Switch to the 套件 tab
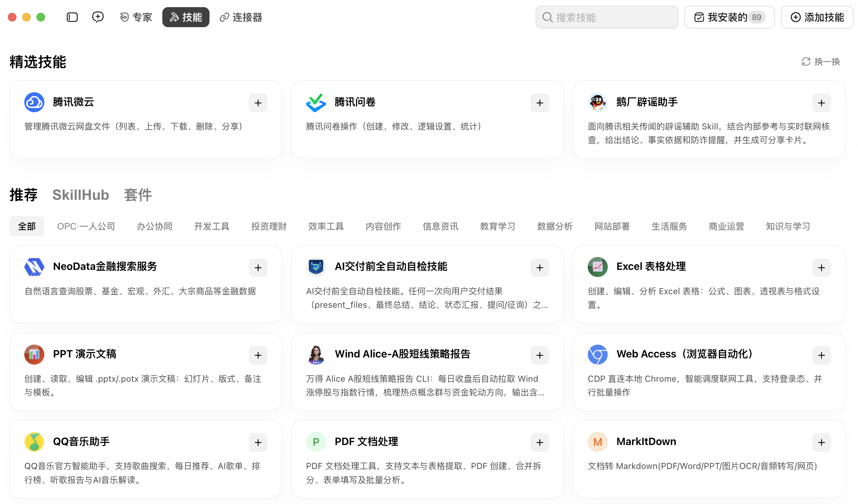 point(138,195)
